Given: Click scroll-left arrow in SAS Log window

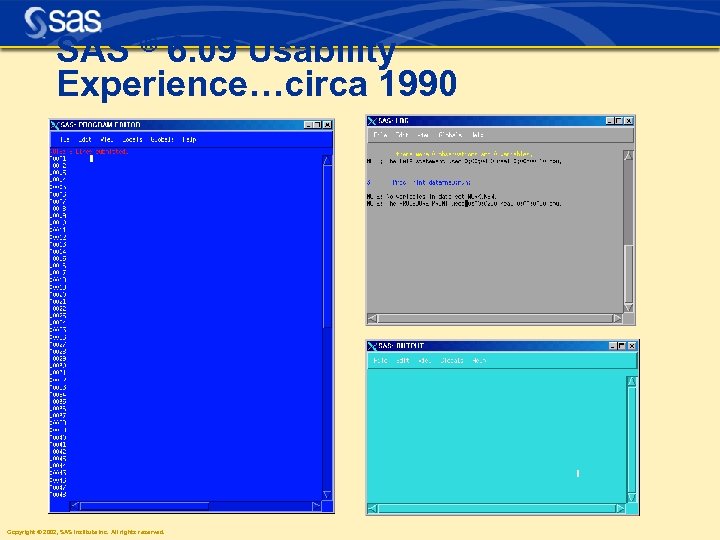Looking at the screenshot, I should (372, 318).
